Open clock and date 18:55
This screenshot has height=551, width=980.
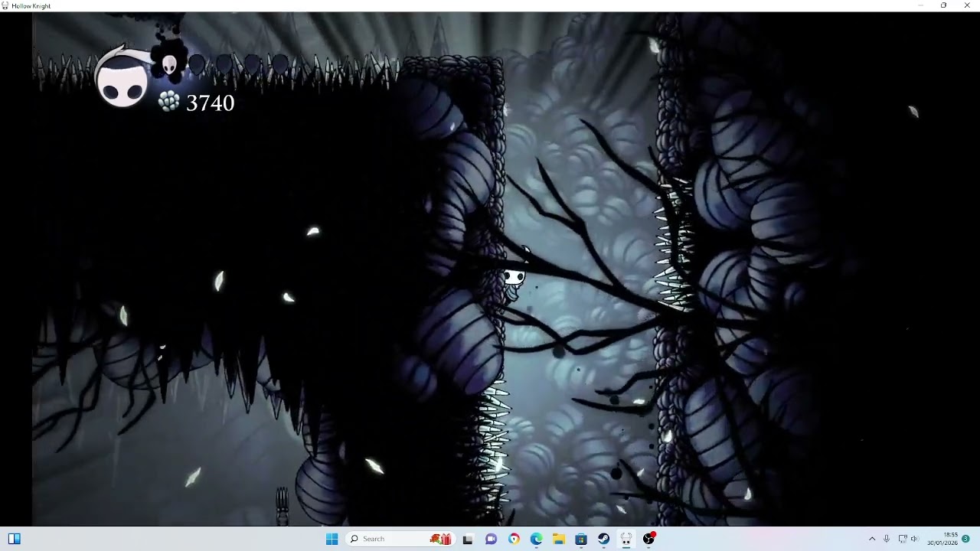[x=942, y=539]
